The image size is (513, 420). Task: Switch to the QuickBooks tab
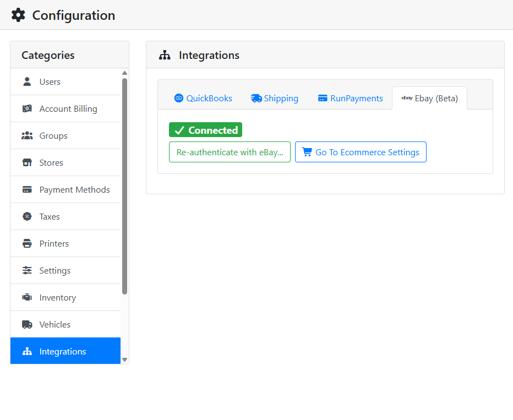pos(203,98)
